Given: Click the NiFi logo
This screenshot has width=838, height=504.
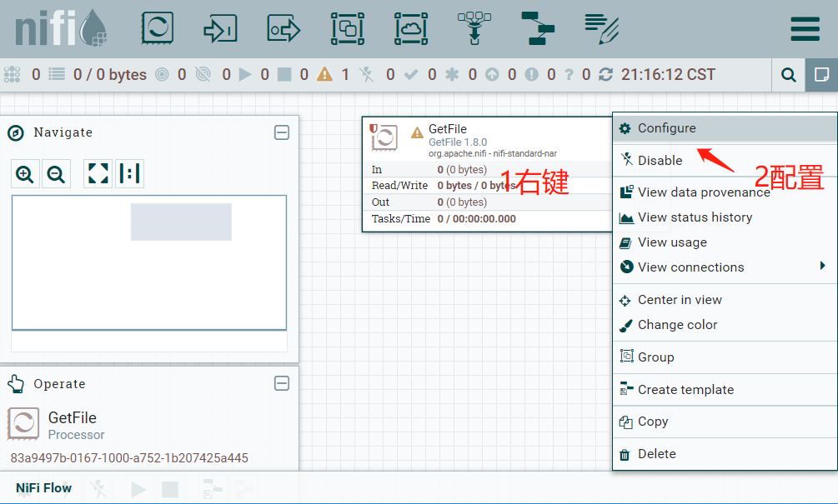Looking at the screenshot, I should [60, 27].
